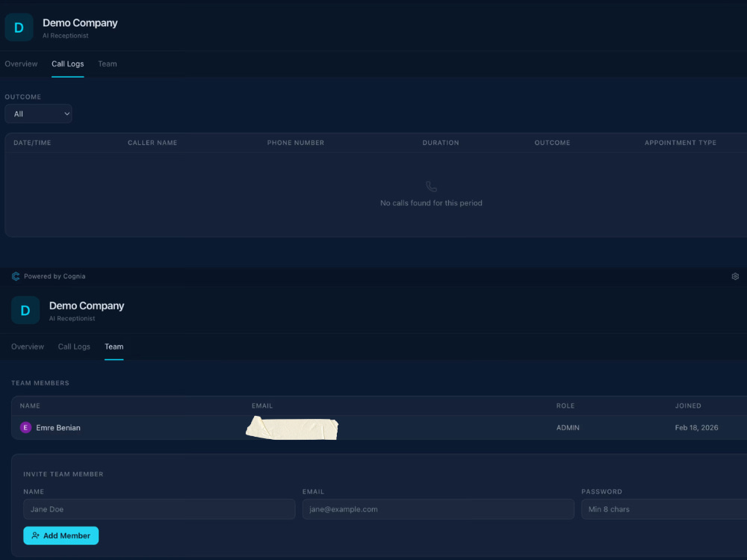
Task: Click the APPOINTMENT TYPE column header
Action: pos(681,143)
